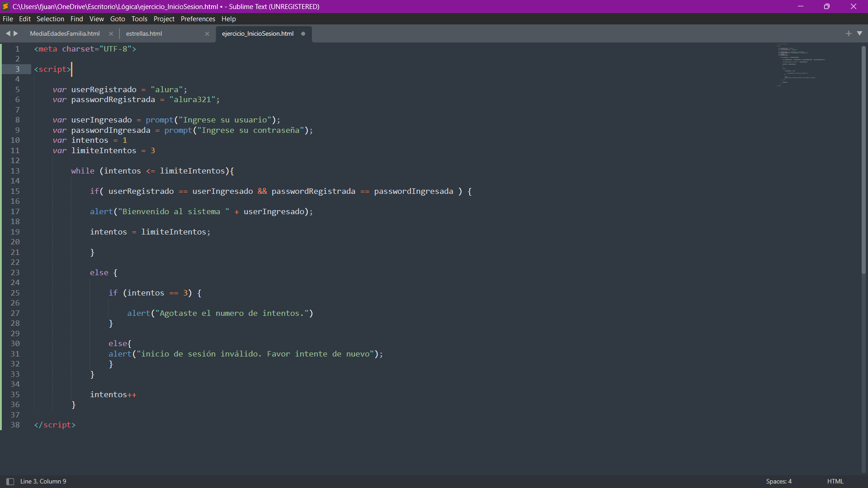The image size is (868, 488).
Task: Open the tab list dropdown arrow
Action: pyautogui.click(x=859, y=33)
